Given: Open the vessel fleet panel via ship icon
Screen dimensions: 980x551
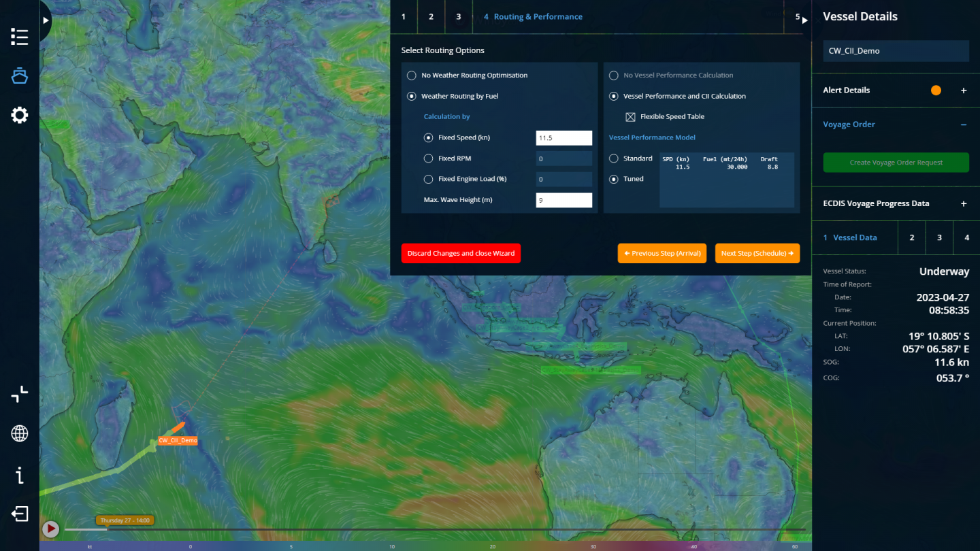Looking at the screenshot, I should (x=19, y=76).
